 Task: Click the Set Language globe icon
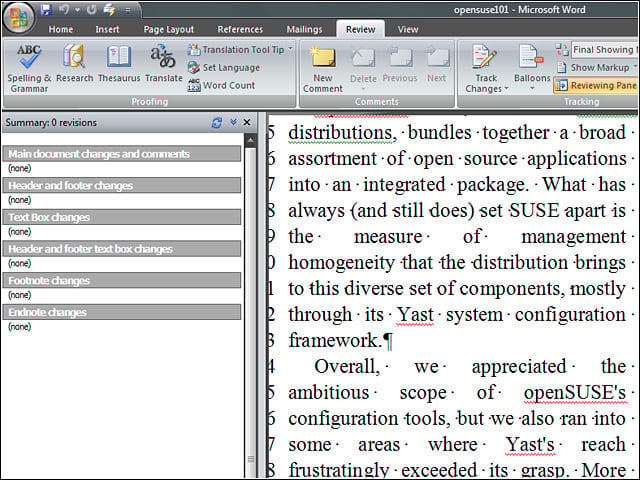pyautogui.click(x=194, y=67)
